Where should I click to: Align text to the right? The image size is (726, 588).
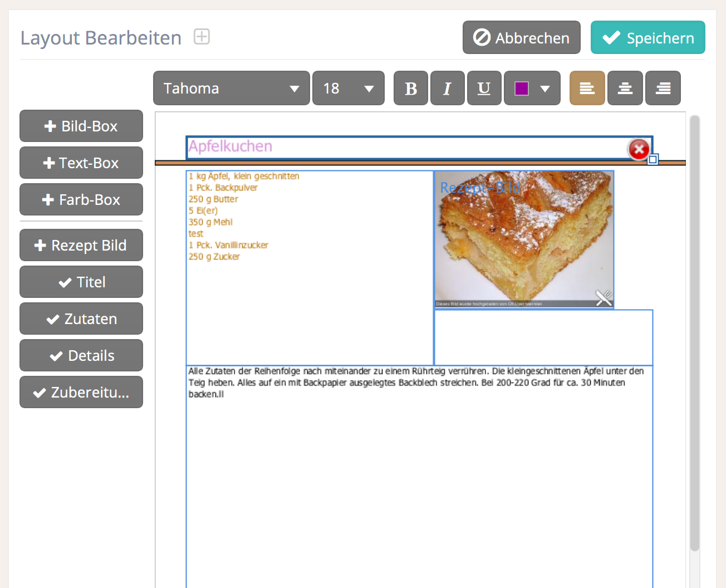(663, 89)
